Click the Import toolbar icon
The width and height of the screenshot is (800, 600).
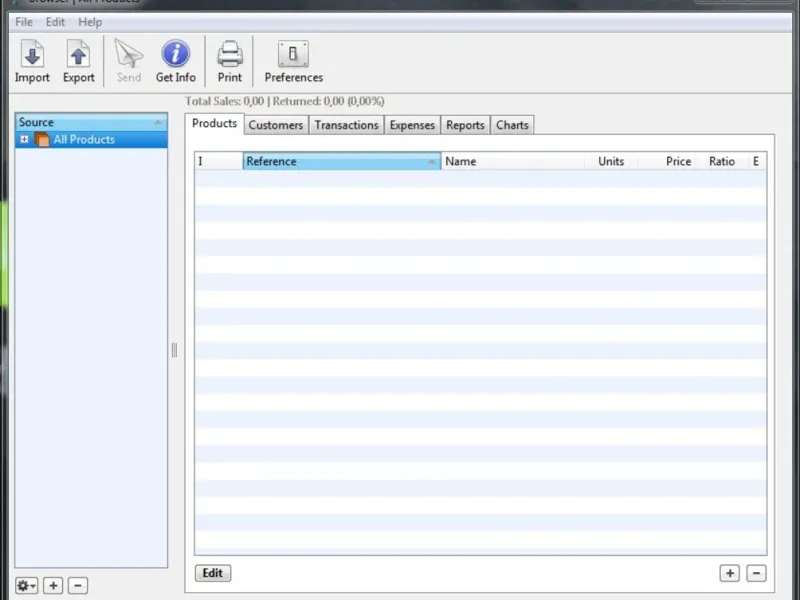coord(32,61)
